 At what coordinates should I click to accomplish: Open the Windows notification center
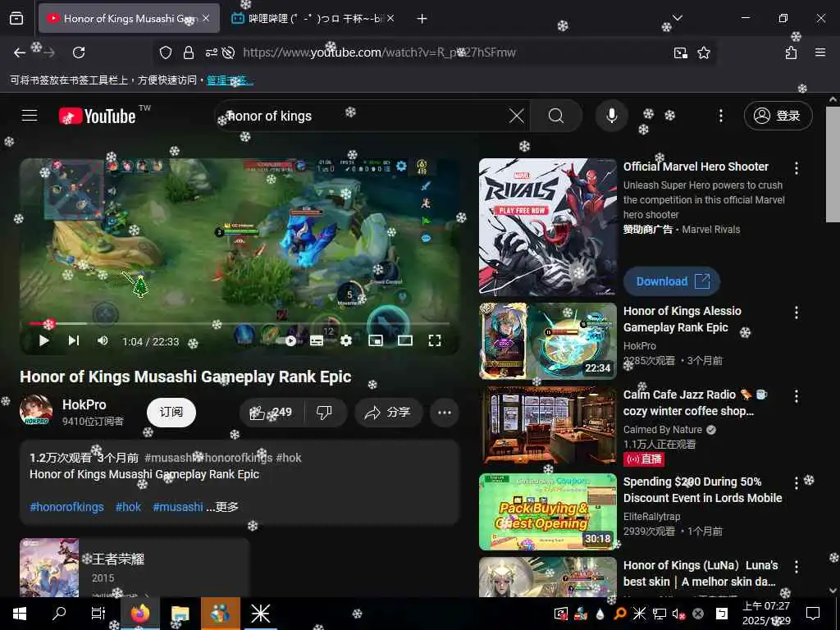[x=813, y=614]
